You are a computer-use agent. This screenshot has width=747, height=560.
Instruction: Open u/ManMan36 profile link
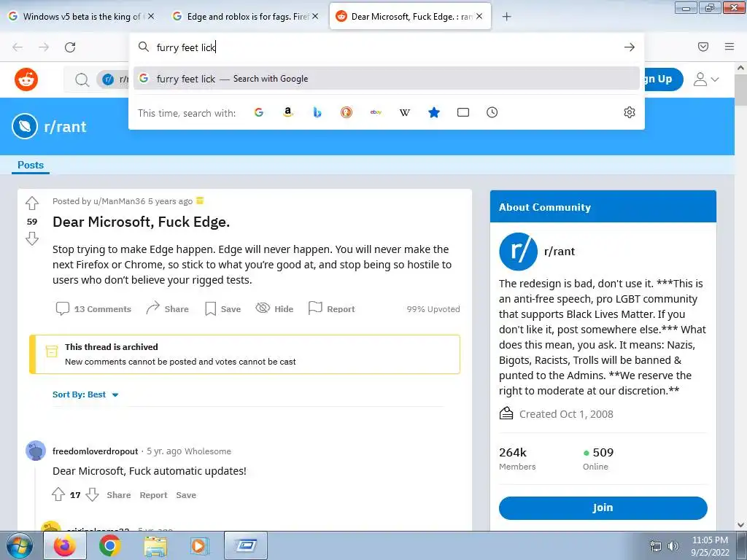pyautogui.click(x=119, y=201)
